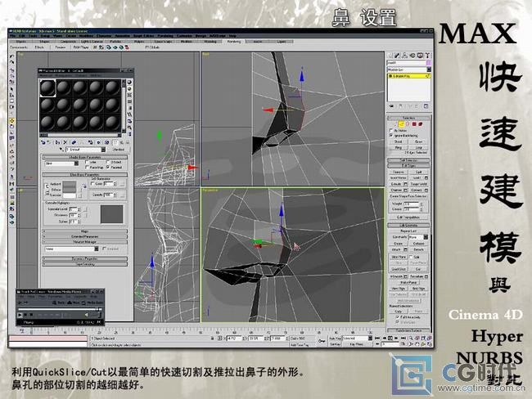Expand Extended Parameters rollout
The width and height of the screenshot is (532, 399).
(x=85, y=236)
